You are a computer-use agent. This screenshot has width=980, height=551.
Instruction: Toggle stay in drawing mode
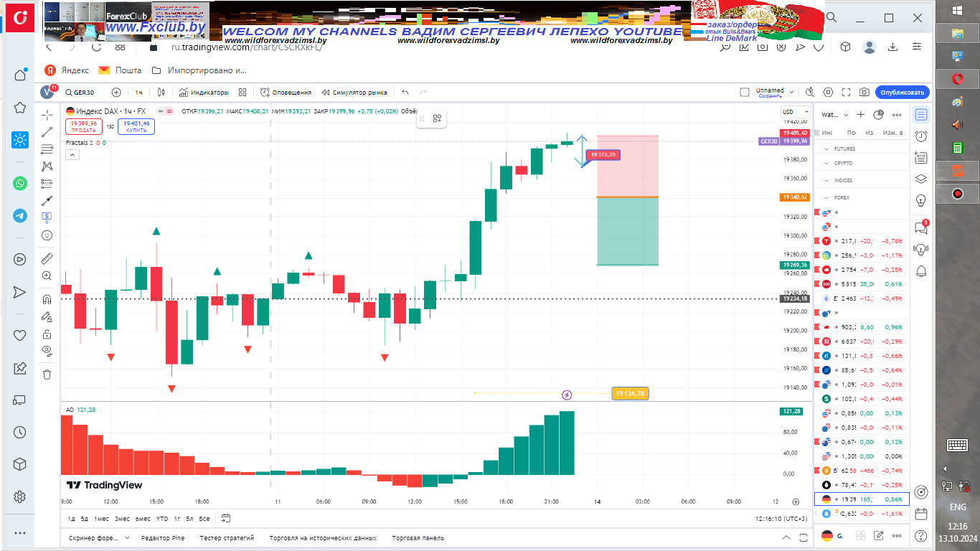coord(47,316)
